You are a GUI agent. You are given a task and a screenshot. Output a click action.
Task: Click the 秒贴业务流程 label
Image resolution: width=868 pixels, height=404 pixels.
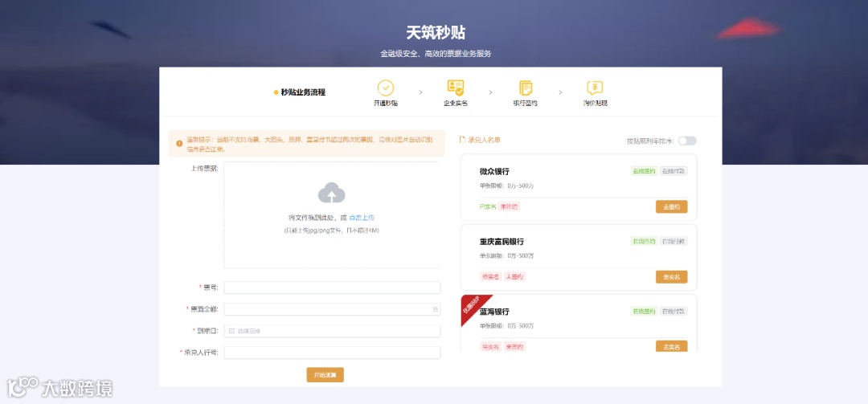click(303, 92)
